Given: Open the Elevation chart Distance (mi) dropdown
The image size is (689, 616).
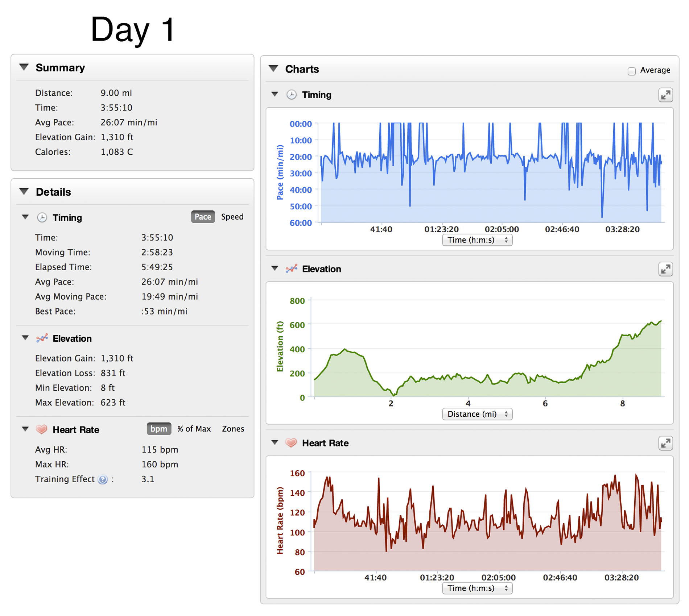Looking at the screenshot, I should pyautogui.click(x=477, y=414).
